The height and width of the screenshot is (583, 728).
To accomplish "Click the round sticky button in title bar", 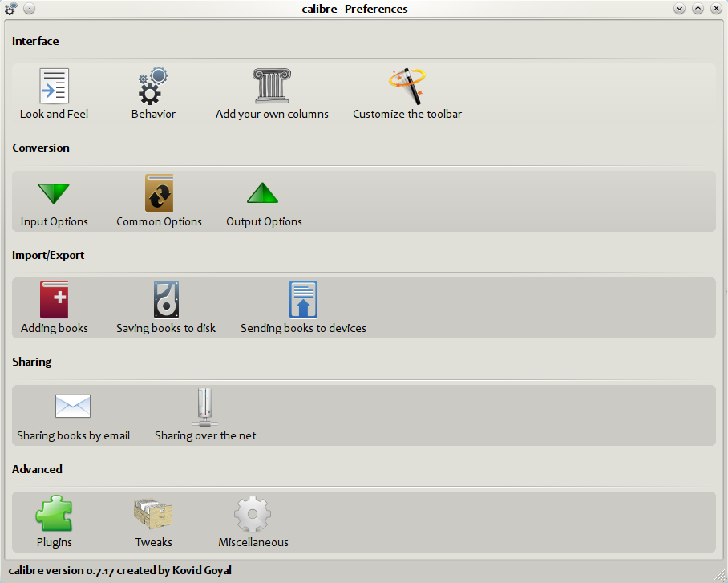I will (x=29, y=9).
